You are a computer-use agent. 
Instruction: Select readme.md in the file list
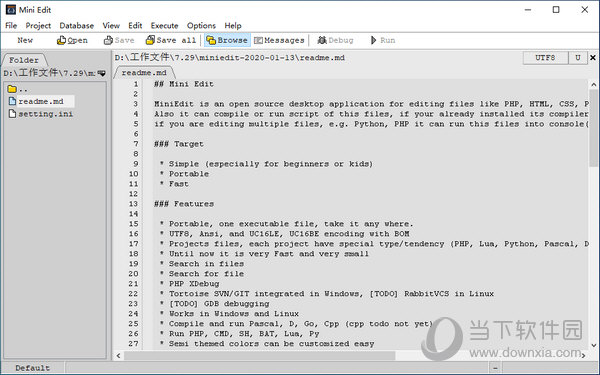[41, 101]
